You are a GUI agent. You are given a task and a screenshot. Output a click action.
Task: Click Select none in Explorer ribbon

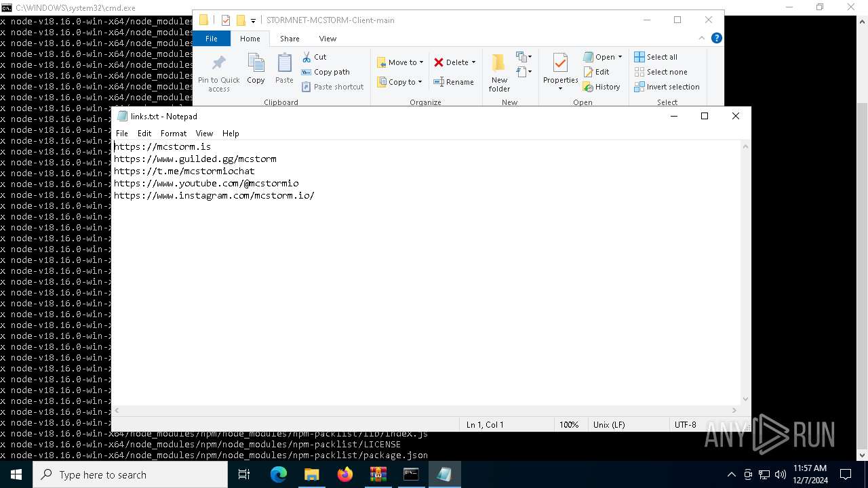(x=660, y=72)
